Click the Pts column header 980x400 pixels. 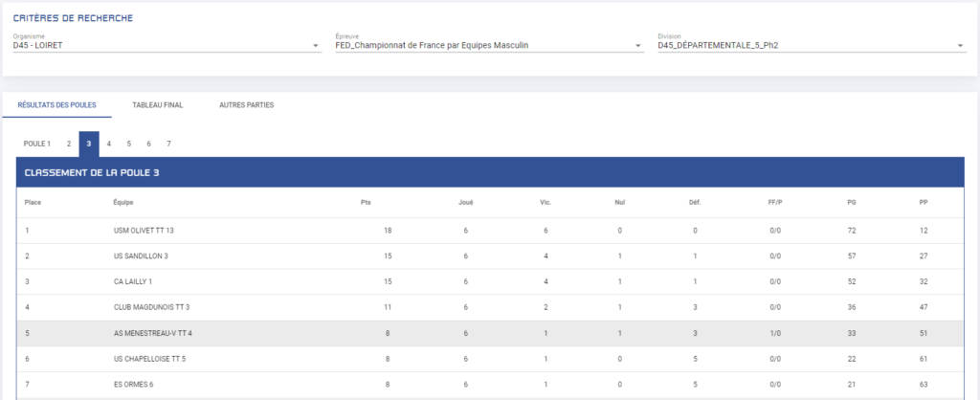tap(367, 203)
